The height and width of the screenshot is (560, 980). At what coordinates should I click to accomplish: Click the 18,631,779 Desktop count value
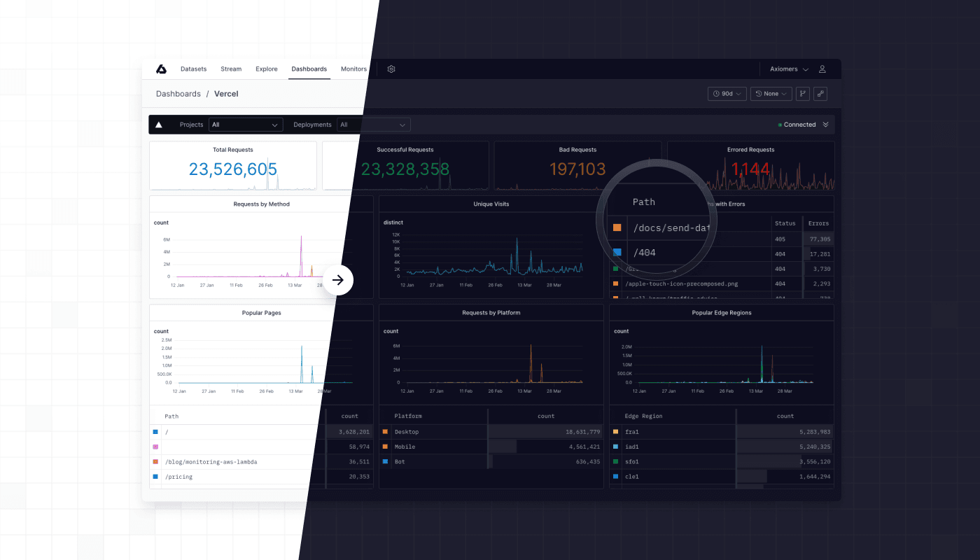[583, 432]
